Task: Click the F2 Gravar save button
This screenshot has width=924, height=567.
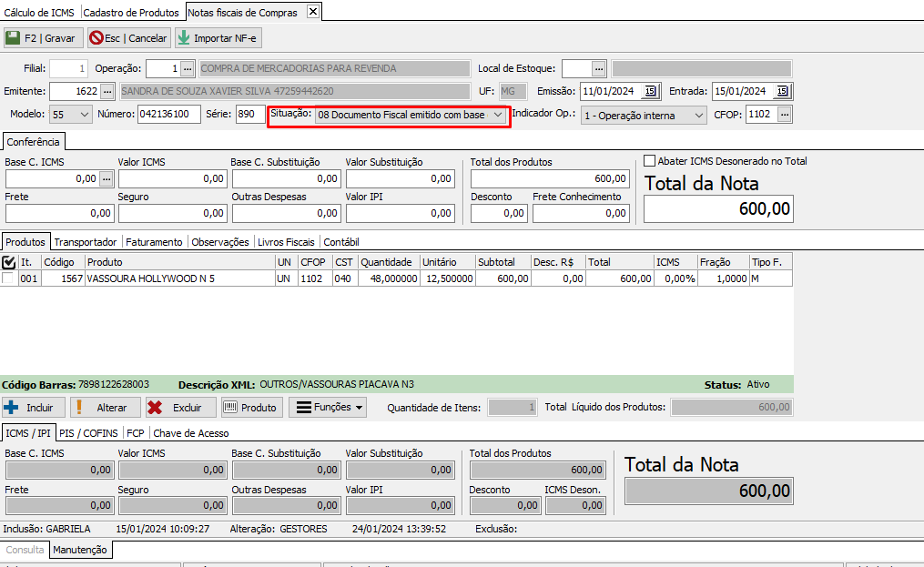Action: pos(42,38)
